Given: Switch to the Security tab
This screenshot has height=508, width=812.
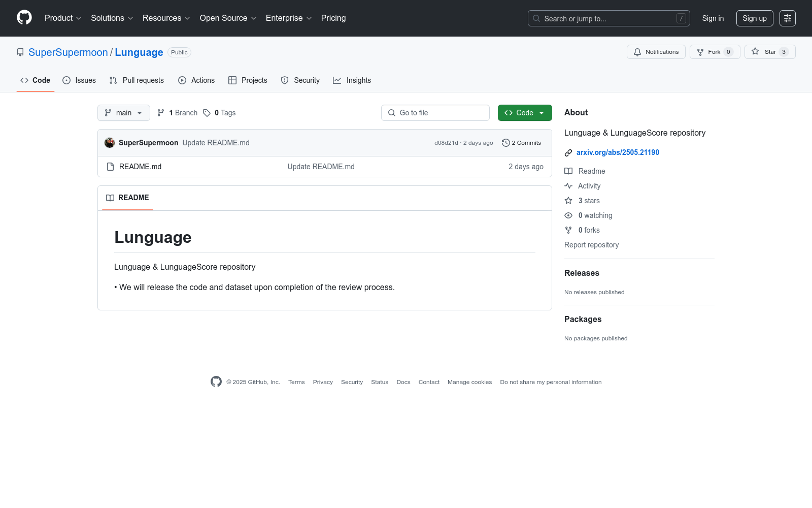Looking at the screenshot, I should 300,80.
